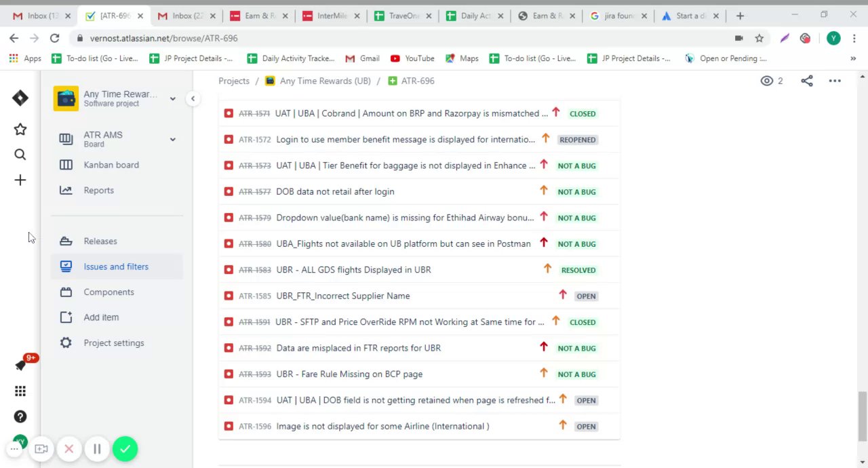
Task: Open Chrome three-dot menu
Action: (x=854, y=39)
